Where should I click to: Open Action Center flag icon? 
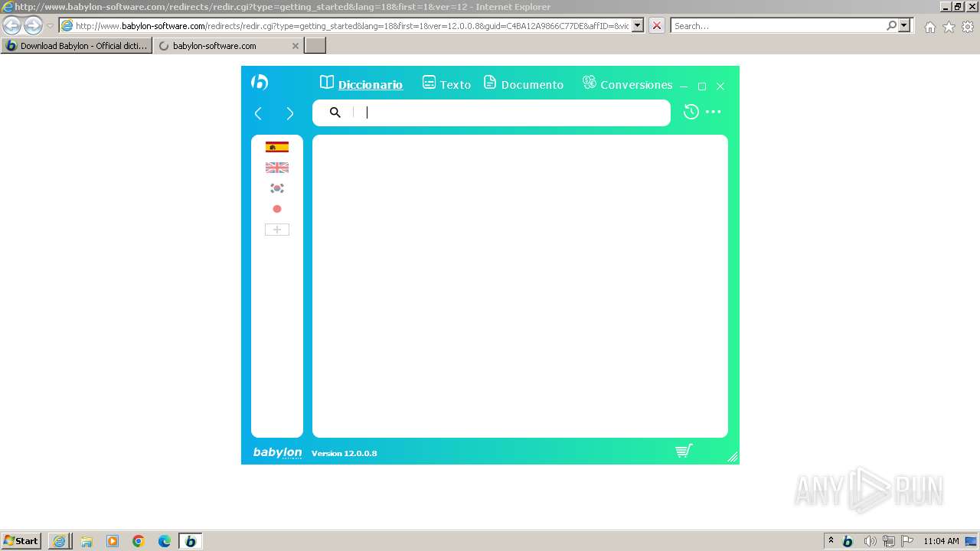pos(907,541)
